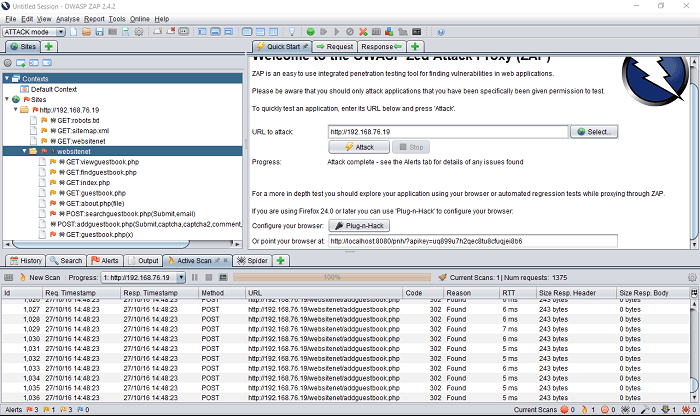Open the Output tab
This screenshot has height=416, width=700.
(x=143, y=261)
